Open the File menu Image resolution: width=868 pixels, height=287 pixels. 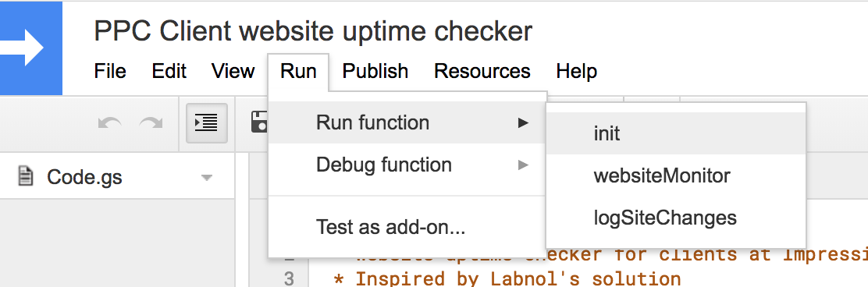[110, 71]
